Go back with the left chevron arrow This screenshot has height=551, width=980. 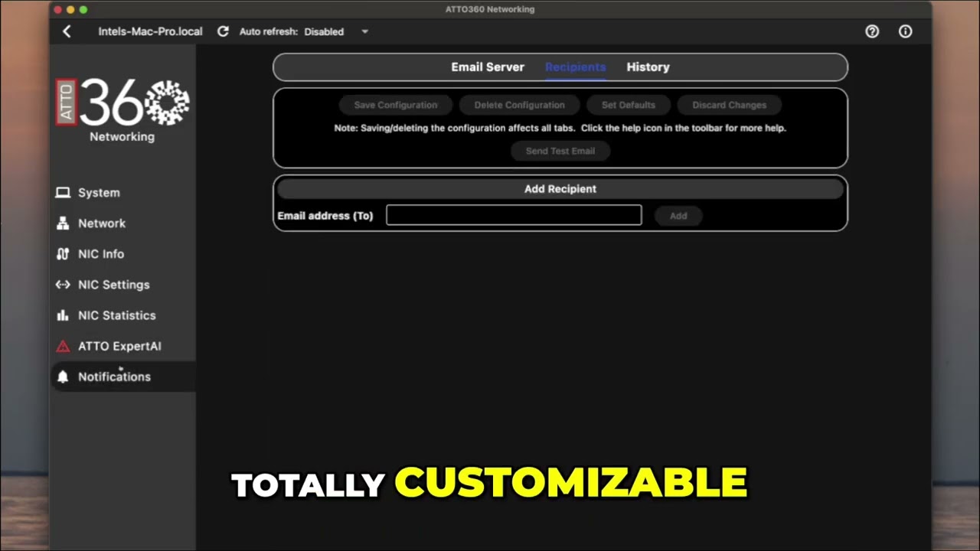click(x=67, y=31)
